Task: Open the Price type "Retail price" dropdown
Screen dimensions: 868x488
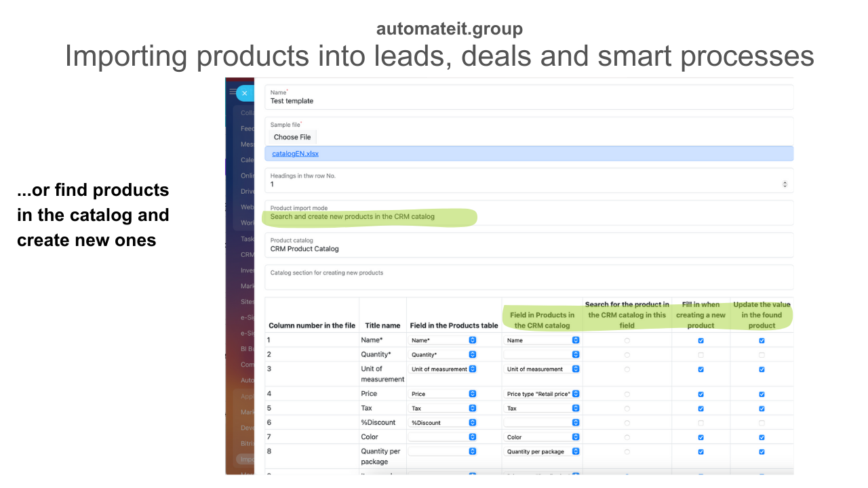Action: pos(542,394)
